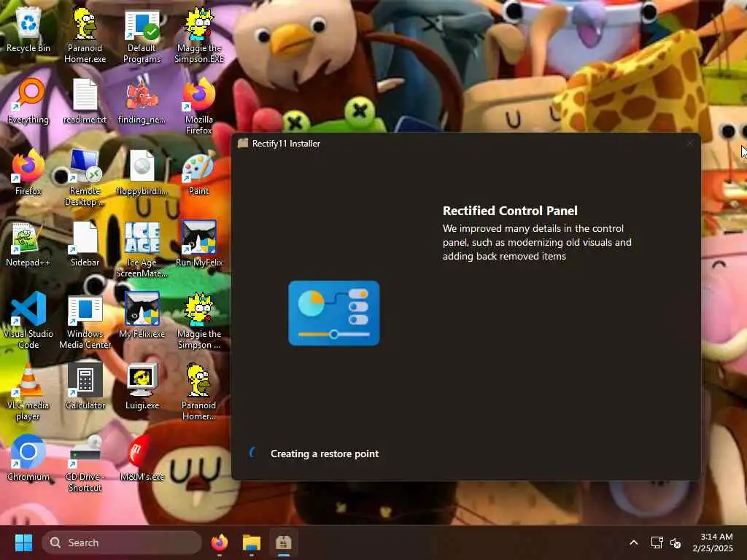Select the Notepad++ shortcut

pyautogui.click(x=28, y=244)
